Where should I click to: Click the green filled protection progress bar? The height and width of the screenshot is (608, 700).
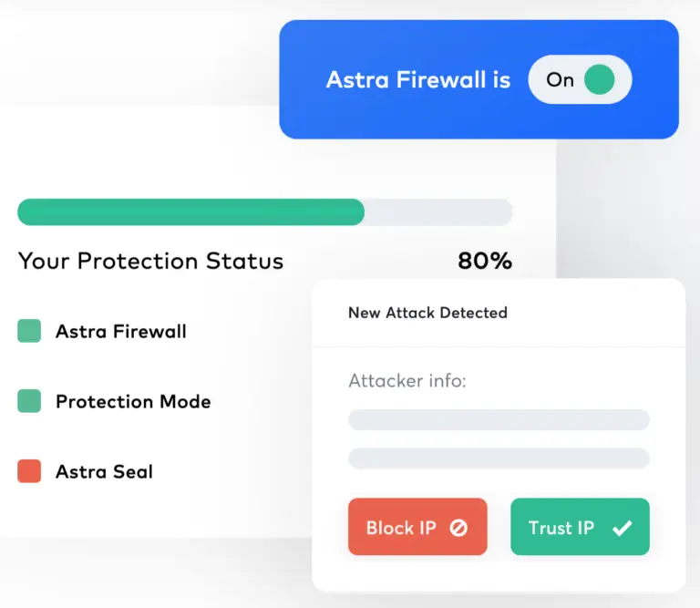click(191, 212)
